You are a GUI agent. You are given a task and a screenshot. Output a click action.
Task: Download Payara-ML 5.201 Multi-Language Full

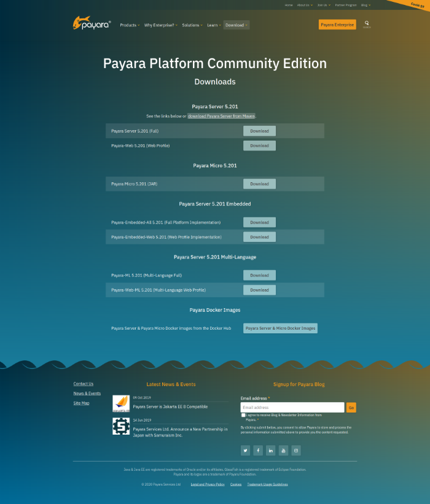[259, 275]
